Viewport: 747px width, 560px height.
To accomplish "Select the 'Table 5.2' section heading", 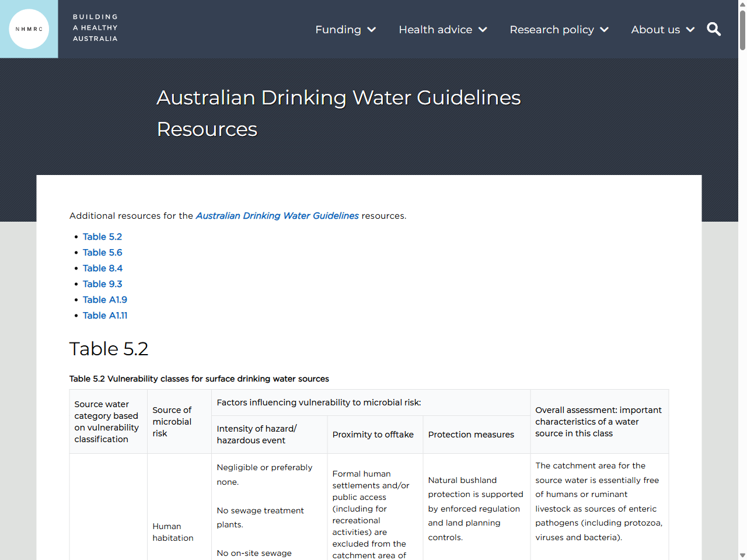I will click(x=109, y=349).
